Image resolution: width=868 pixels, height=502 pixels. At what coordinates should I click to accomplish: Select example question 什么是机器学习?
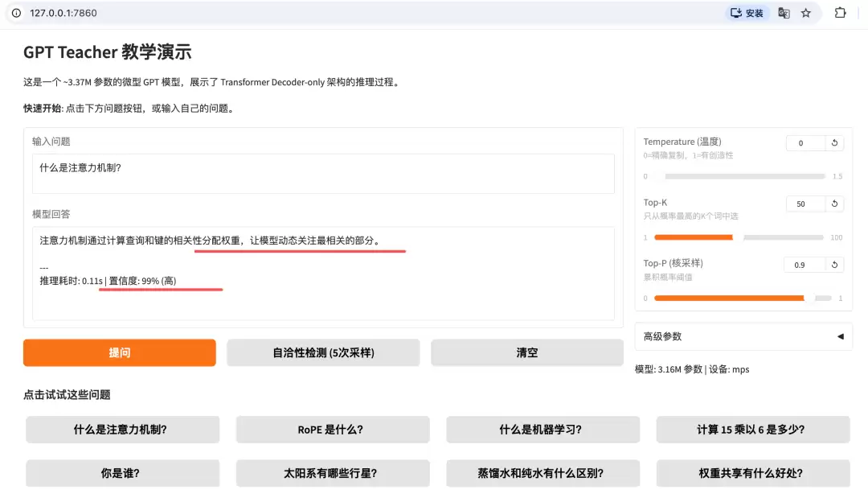543,430
